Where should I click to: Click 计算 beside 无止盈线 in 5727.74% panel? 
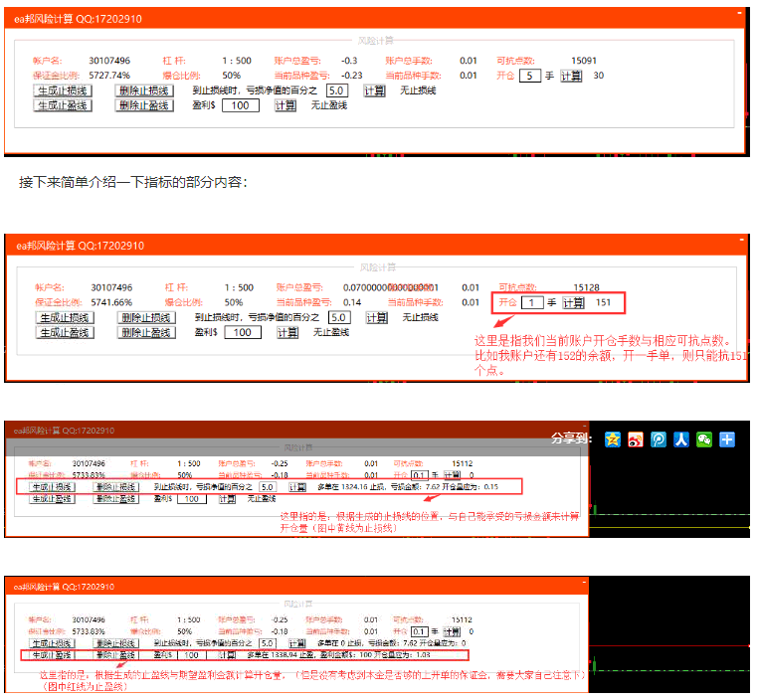tap(285, 105)
